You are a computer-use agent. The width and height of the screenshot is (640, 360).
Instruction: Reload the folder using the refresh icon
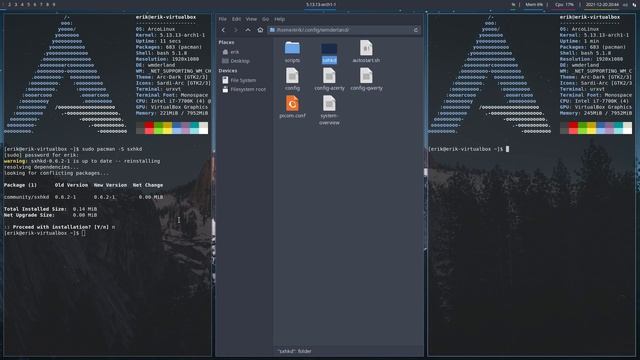tap(416, 30)
